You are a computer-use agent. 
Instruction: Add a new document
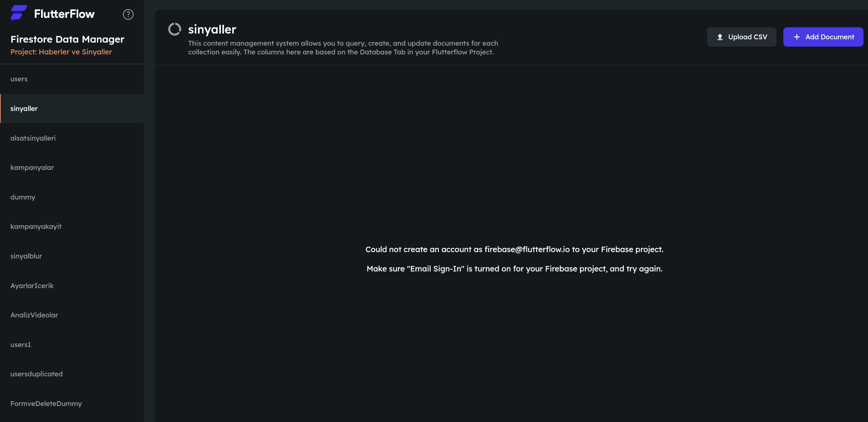coord(823,37)
